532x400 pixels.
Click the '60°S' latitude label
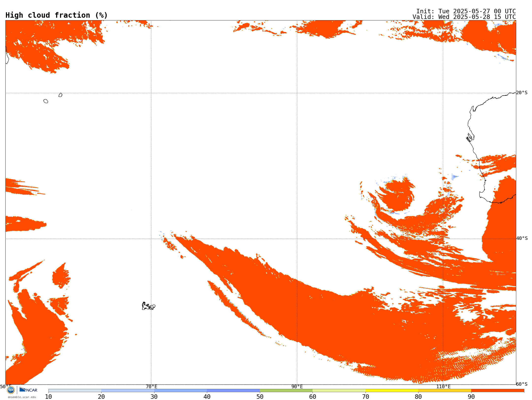tap(522, 384)
